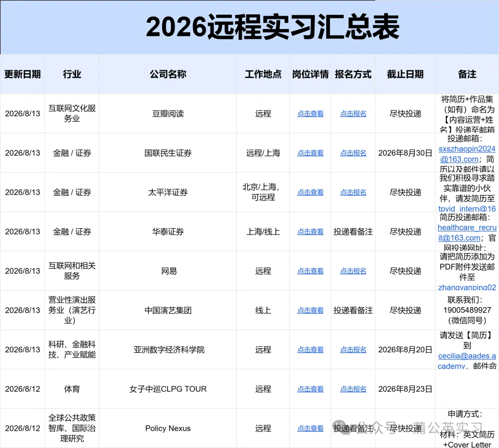Viewport: 499px width, 448px height.
Task: Select the 豆瓣阅读 company cell
Action: [168, 114]
